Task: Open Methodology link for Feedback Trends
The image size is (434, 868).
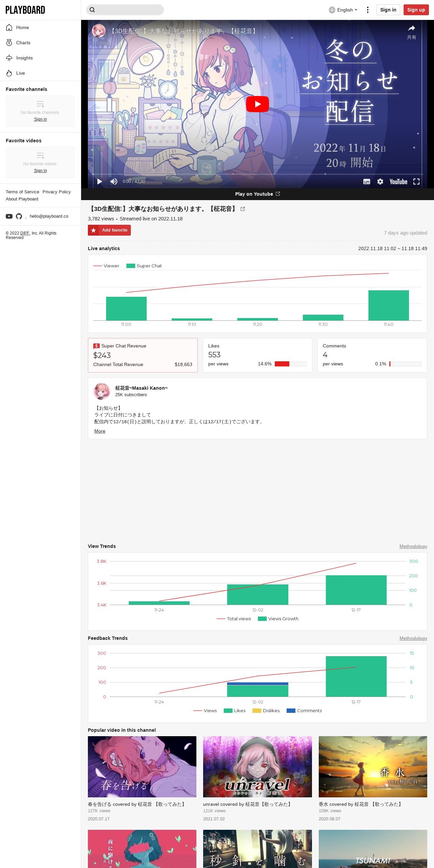Action: [x=413, y=638]
